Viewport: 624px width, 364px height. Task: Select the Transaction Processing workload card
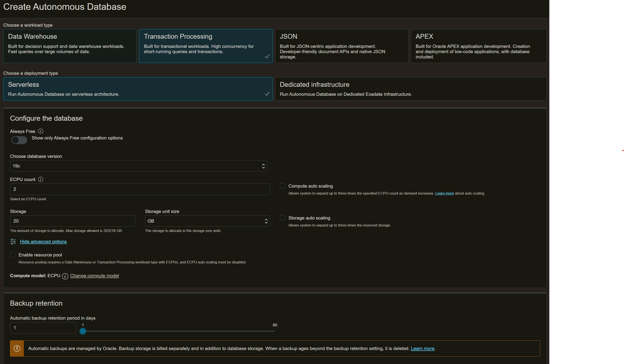[206, 46]
